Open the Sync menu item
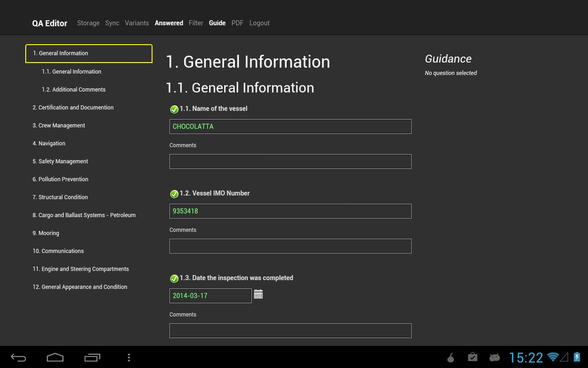 coord(112,23)
